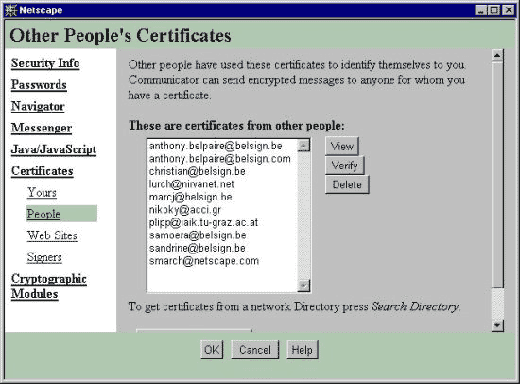Maximize the Netscape window
The height and width of the screenshot is (384, 520).
(x=494, y=10)
